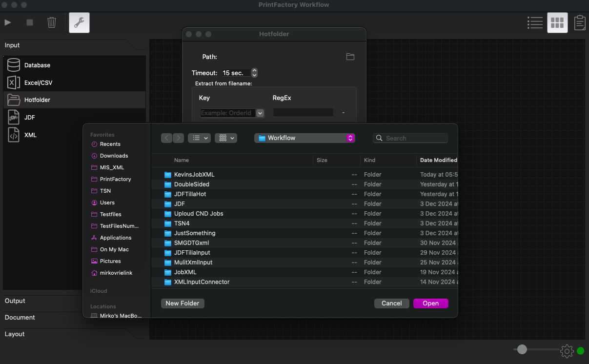Screen dimensions: 589x364
Task: Sort files by Size column
Action: click(x=322, y=160)
